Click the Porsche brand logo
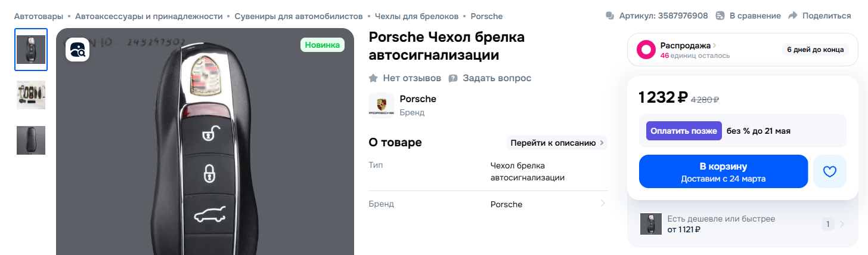Screen dimensions: 868x255 382,105
